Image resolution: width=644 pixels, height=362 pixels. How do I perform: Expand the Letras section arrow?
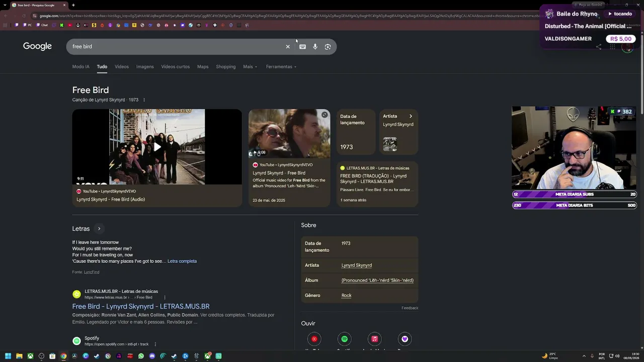pos(99,229)
